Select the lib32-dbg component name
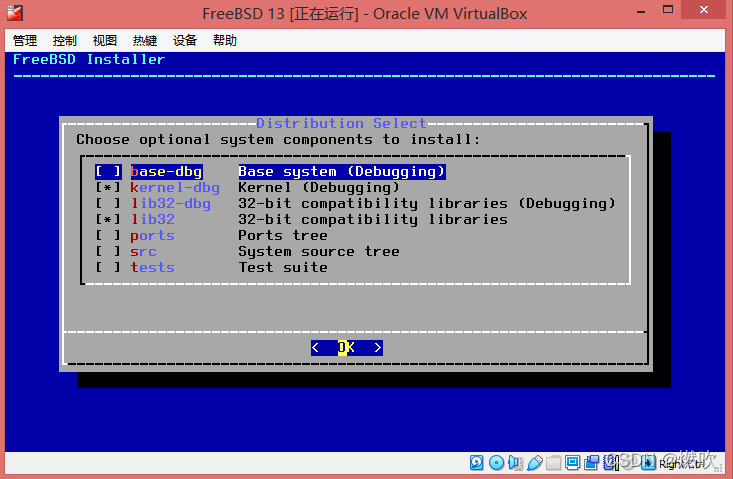This screenshot has width=733, height=479. coord(171,203)
